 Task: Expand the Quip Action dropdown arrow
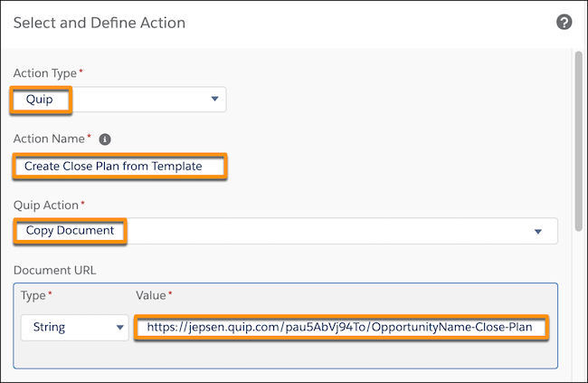[x=537, y=231]
